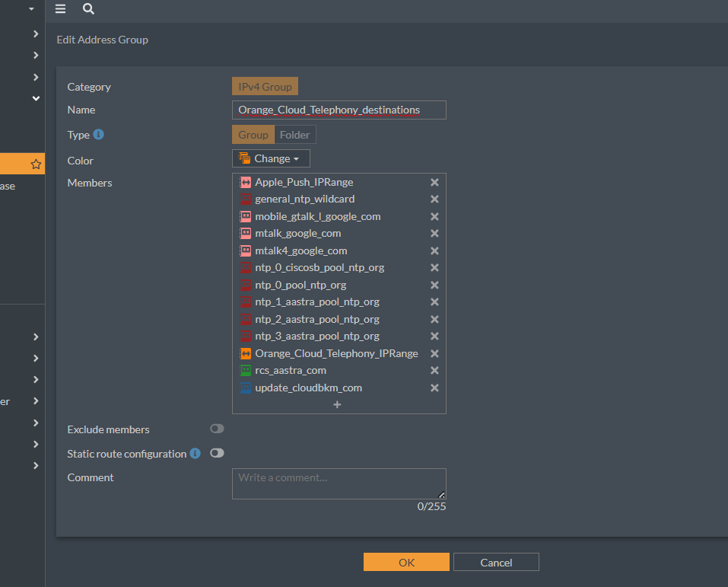Select Folder type option
The height and width of the screenshot is (587, 728).
tap(295, 135)
